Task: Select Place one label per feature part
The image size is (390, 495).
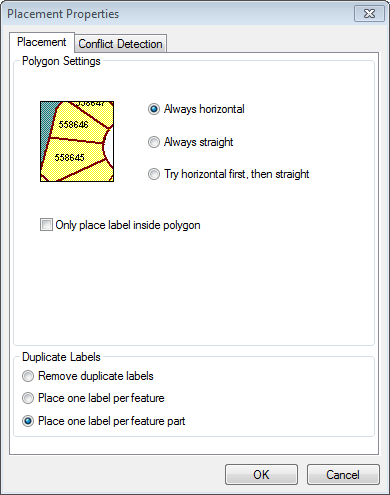Action: (103, 421)
